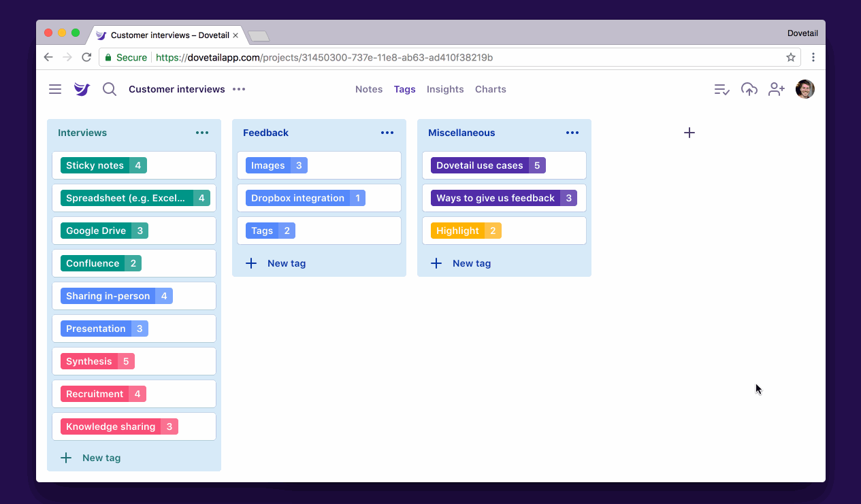The height and width of the screenshot is (504, 861).
Task: Select the Synthesis tag
Action: [x=97, y=361]
